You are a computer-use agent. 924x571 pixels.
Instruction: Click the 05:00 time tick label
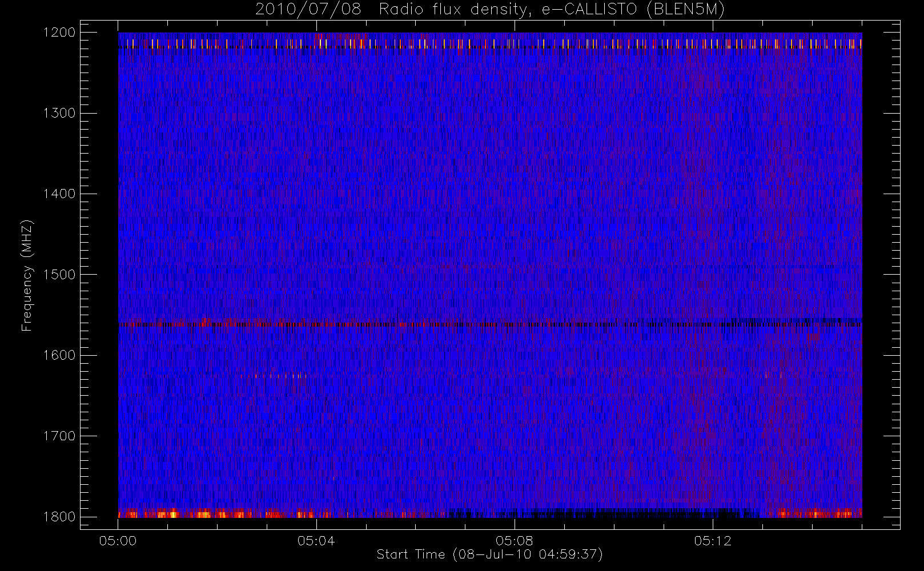118,541
